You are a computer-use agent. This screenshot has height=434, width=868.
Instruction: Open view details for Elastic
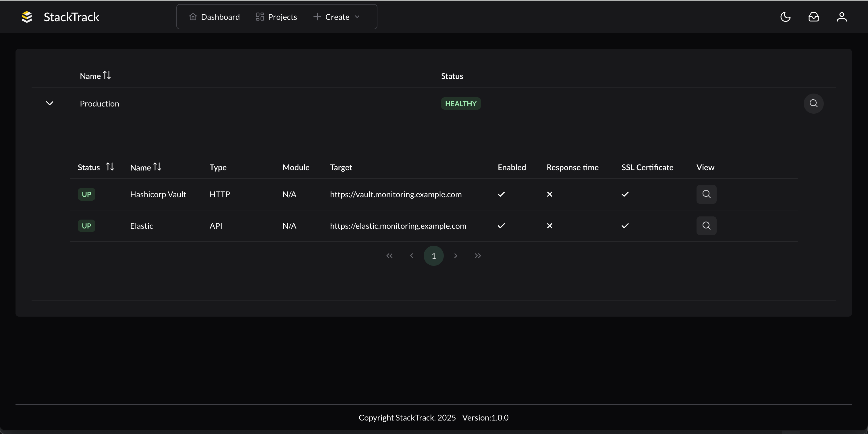pyautogui.click(x=706, y=226)
